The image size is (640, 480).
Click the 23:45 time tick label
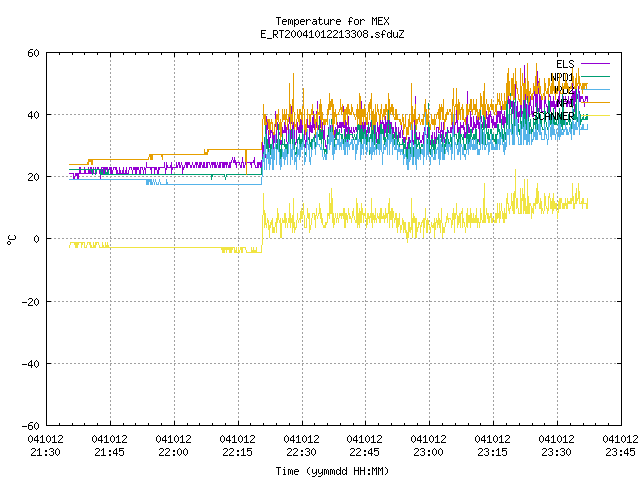tap(620, 452)
